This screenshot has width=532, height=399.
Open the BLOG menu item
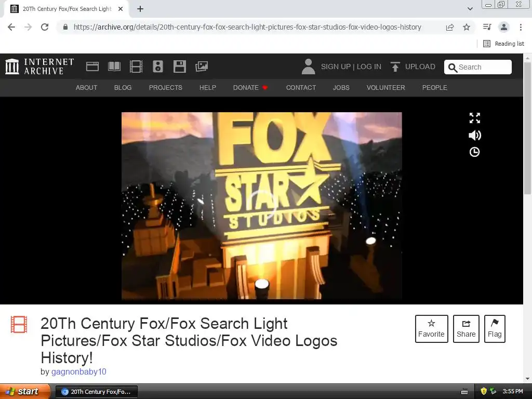point(123,87)
